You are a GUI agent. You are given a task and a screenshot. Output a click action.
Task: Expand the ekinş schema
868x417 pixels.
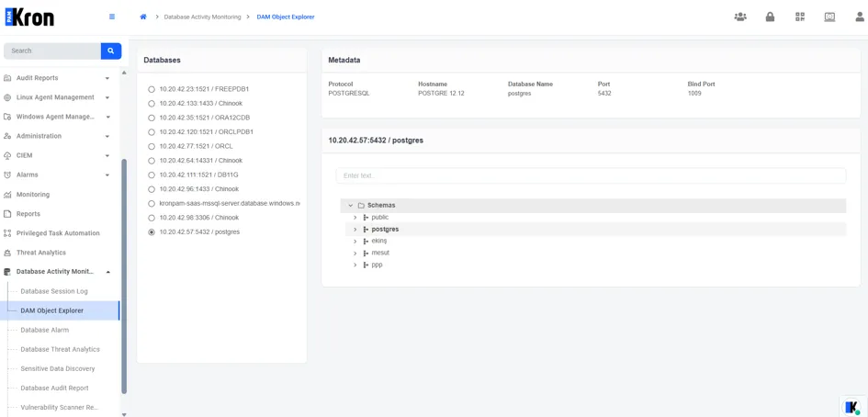[x=355, y=242]
